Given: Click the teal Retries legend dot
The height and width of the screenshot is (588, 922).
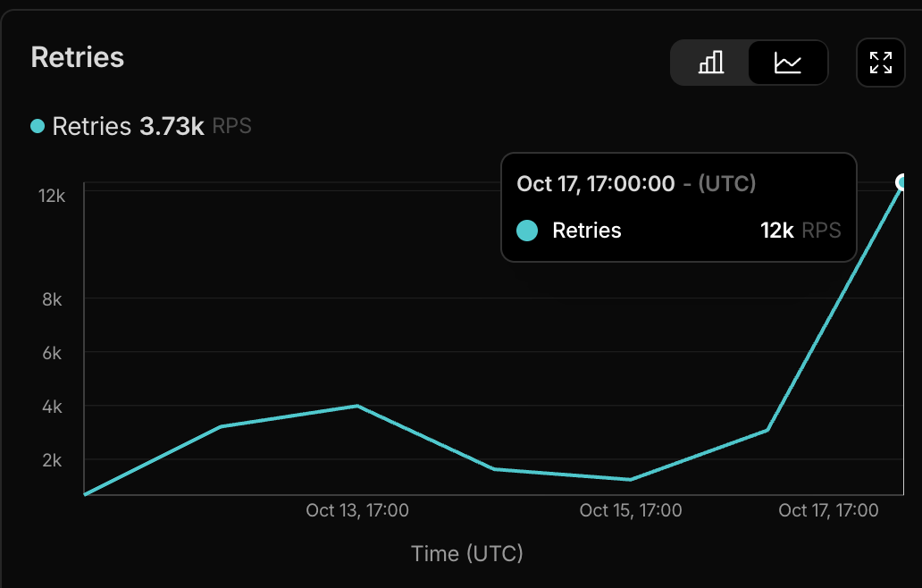Looking at the screenshot, I should (x=38, y=127).
